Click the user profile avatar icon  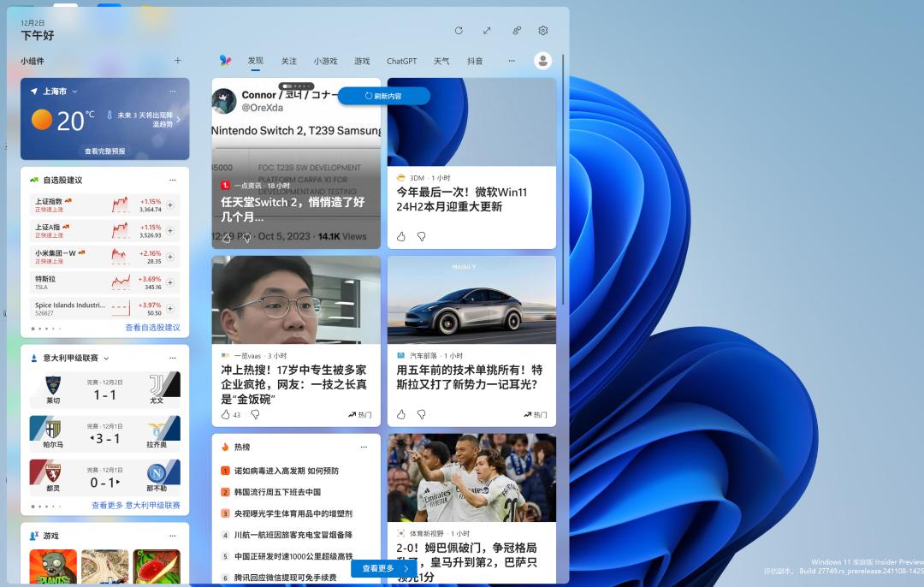point(542,61)
